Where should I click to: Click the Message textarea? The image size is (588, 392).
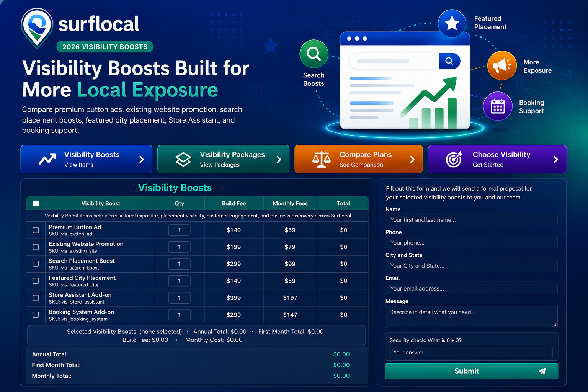click(471, 317)
